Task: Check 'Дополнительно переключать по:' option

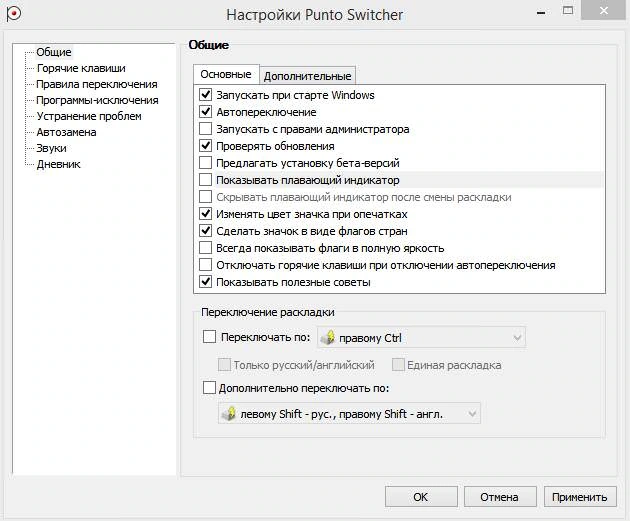Action: (209, 388)
